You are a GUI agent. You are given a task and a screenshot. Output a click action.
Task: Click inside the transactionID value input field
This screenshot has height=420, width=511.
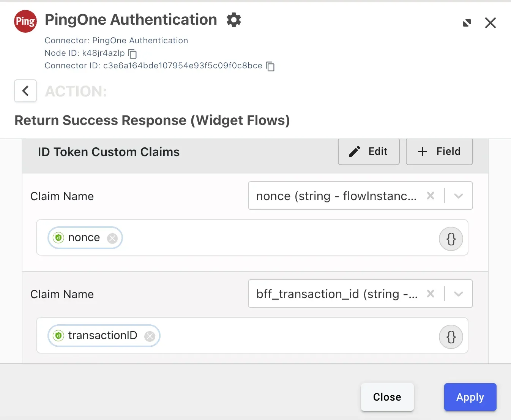click(252, 335)
